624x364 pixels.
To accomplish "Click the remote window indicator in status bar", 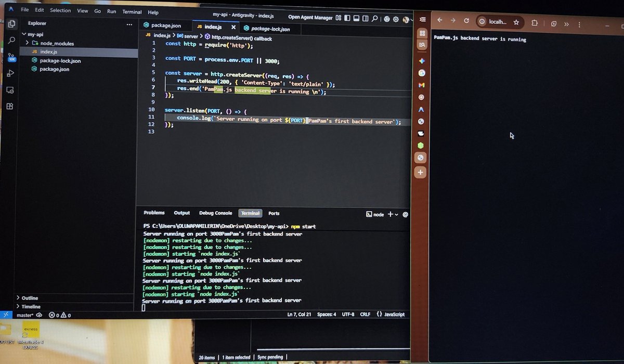I will pyautogui.click(x=5, y=315).
